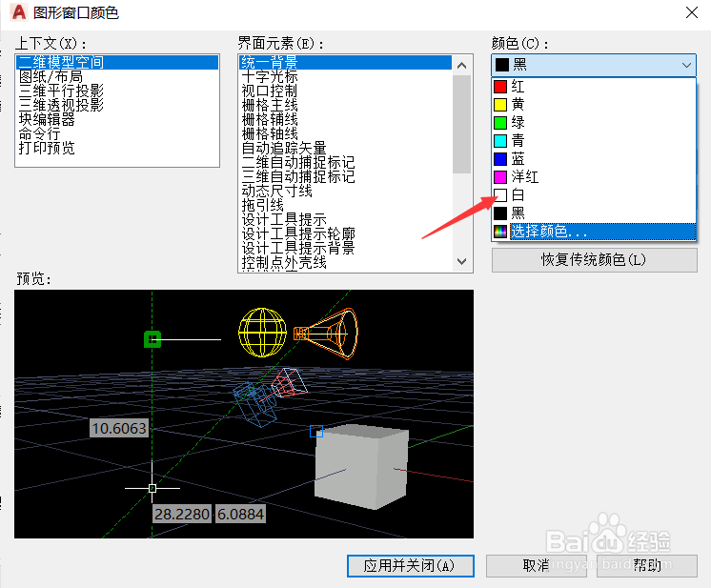711x588 pixels.
Task: Click 取消 to cancel the dialog
Action: tap(537, 566)
